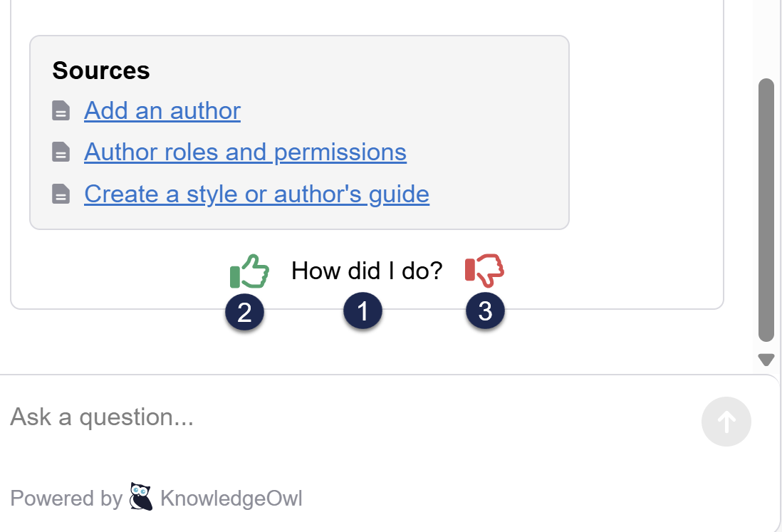Click the Powered by label

click(x=66, y=499)
